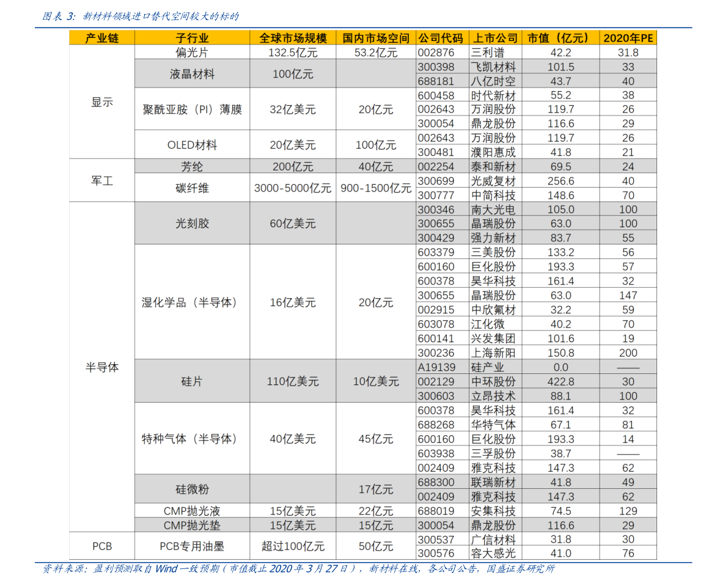Click the 液晶材料 sub-industry cell
Image resolution: width=728 pixels, height=586 pixels.
[x=192, y=74]
